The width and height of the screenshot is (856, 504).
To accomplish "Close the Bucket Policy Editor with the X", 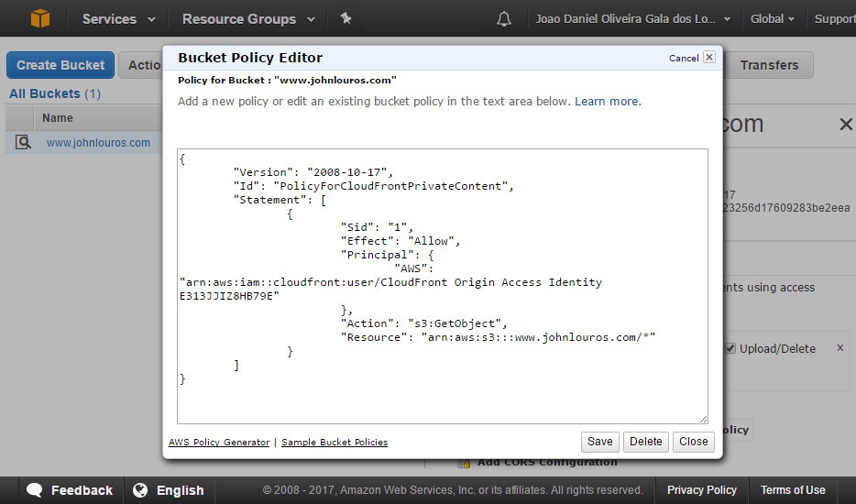I will 709,58.
